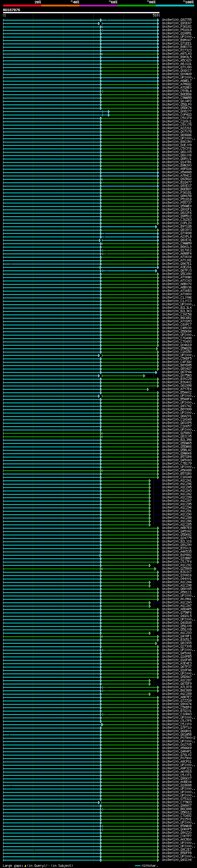This screenshot has width=197, height=868.
Task: Click the white query sequence bar
Action: [x=81, y=12]
